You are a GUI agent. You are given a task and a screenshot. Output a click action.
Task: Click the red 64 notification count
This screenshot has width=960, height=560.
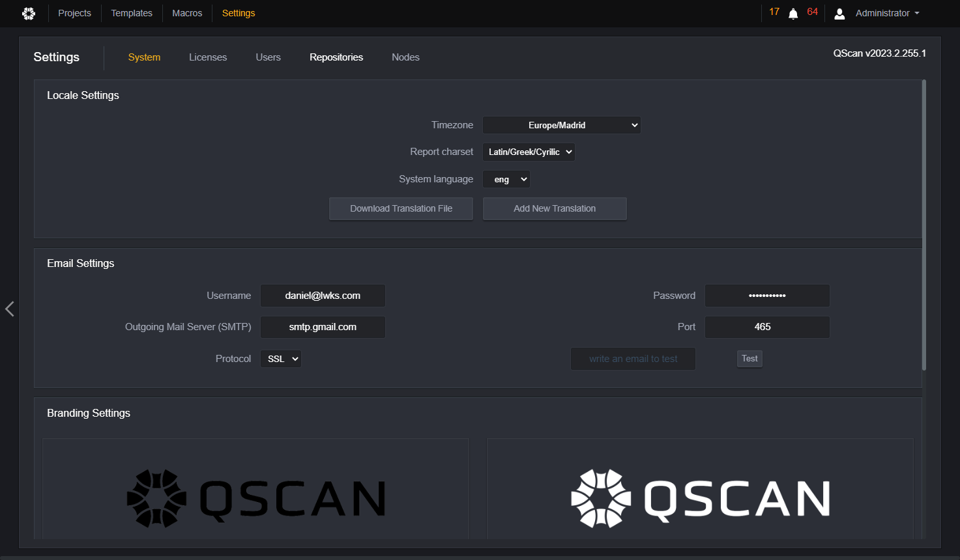coord(812,12)
